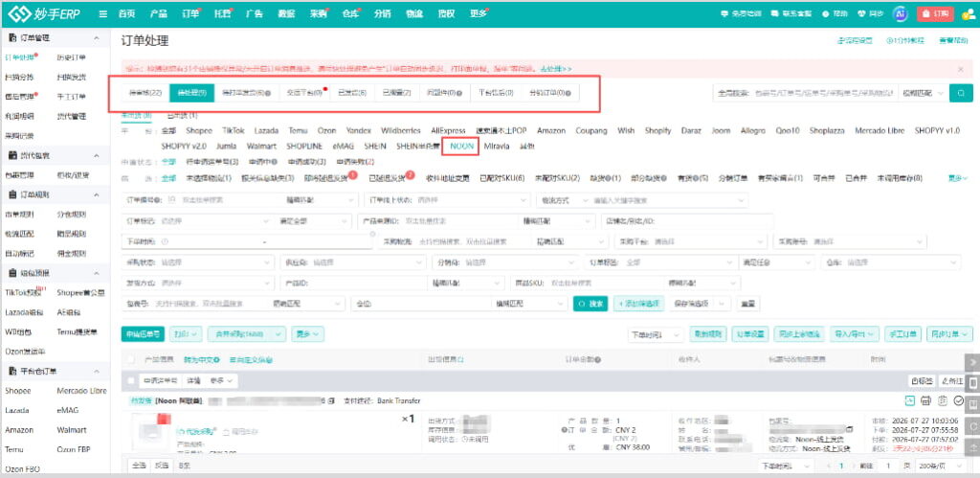980x478 pixels.
Task: Click the teal 搜索 button in filters
Action: pyautogui.click(x=590, y=304)
